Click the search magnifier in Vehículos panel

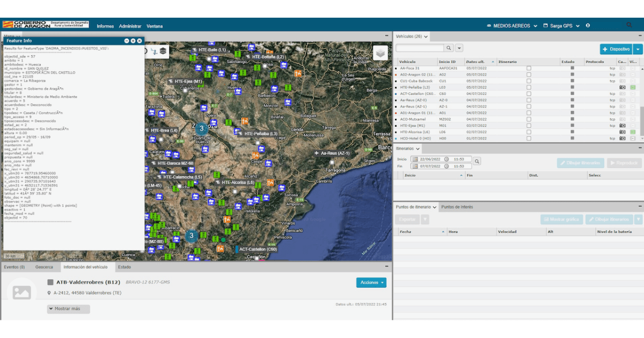click(x=449, y=47)
